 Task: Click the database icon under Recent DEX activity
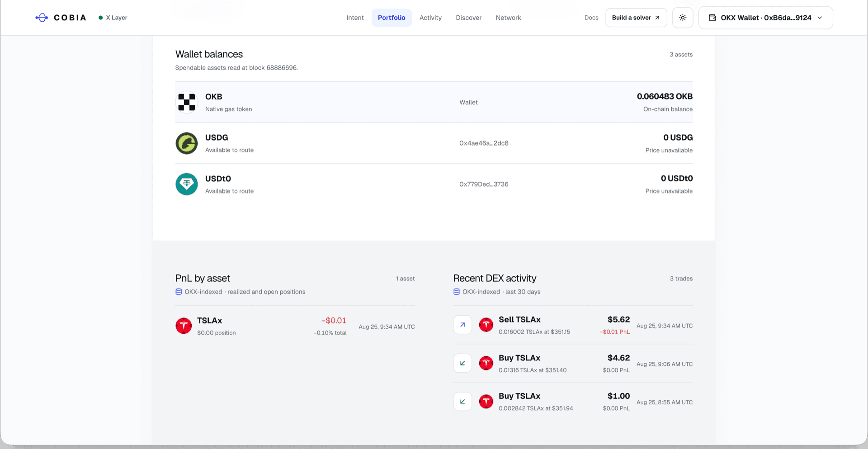(x=457, y=292)
